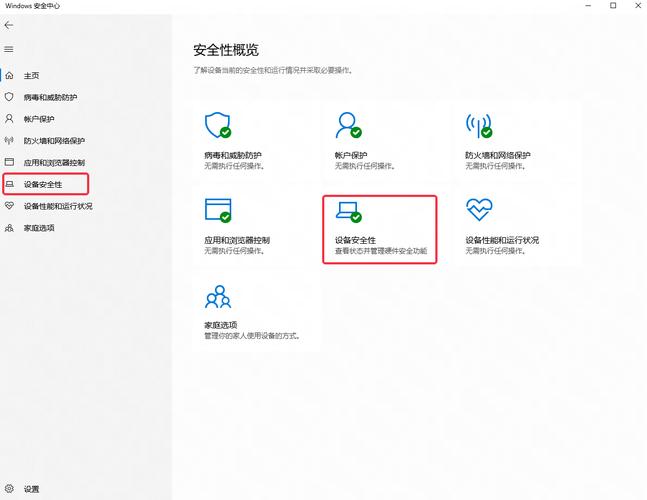This screenshot has height=500, width=647.
Task: Select 家庭选项 in the sidebar
Action: (x=39, y=228)
